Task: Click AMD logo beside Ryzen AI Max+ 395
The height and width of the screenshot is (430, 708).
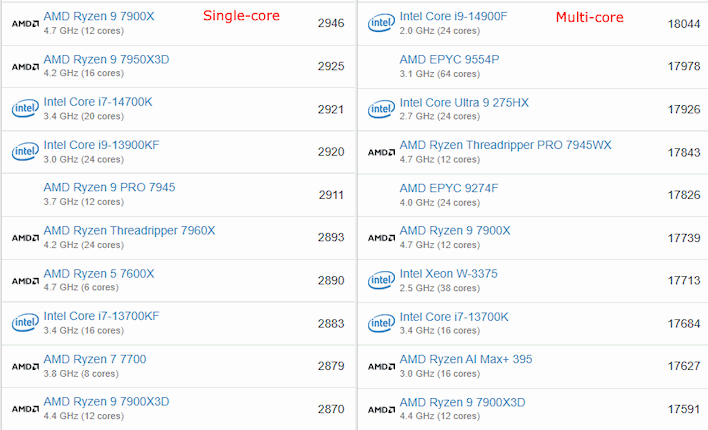Action: [x=382, y=366]
